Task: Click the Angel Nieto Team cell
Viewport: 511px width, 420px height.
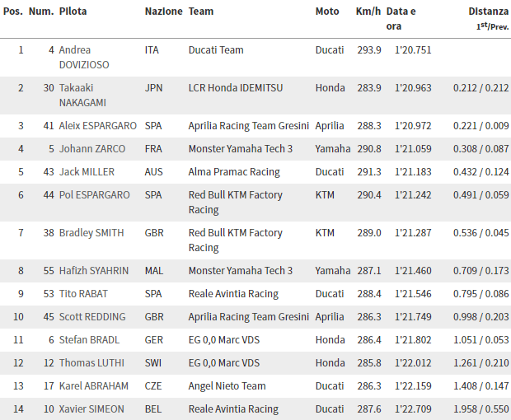Action: coord(227,386)
